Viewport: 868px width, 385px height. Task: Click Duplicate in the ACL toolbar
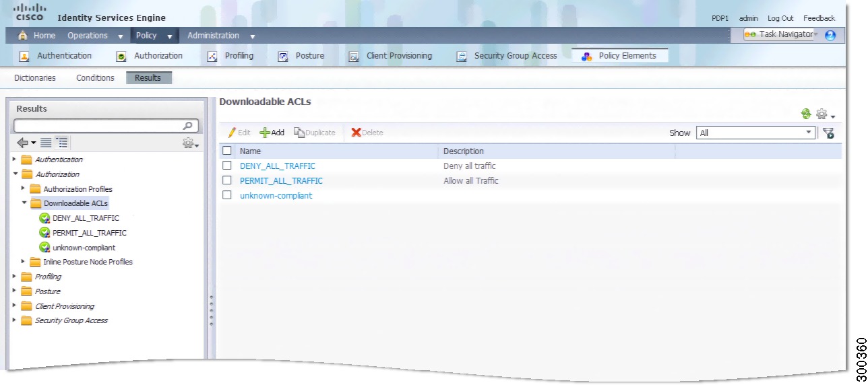pyautogui.click(x=314, y=133)
